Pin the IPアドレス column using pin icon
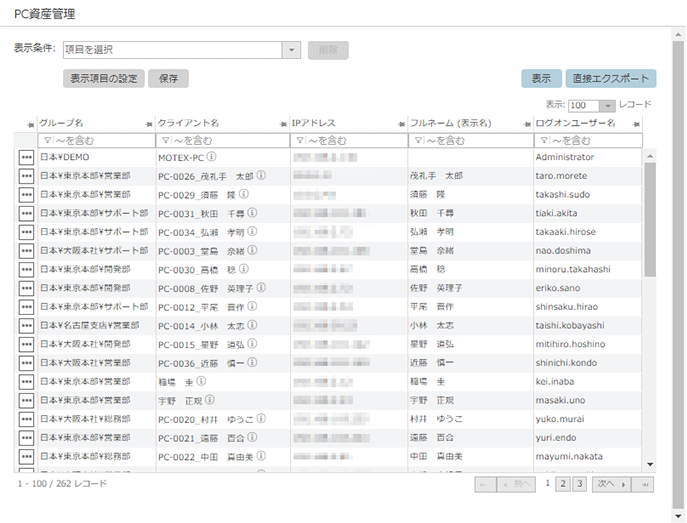Image resolution: width=687 pixels, height=523 pixels. (x=401, y=123)
